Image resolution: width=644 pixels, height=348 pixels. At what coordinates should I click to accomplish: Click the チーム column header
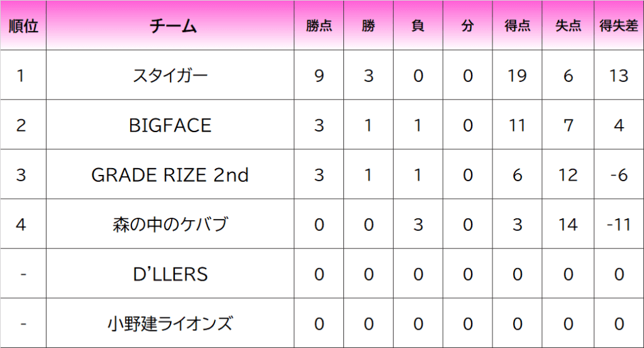click(x=170, y=25)
